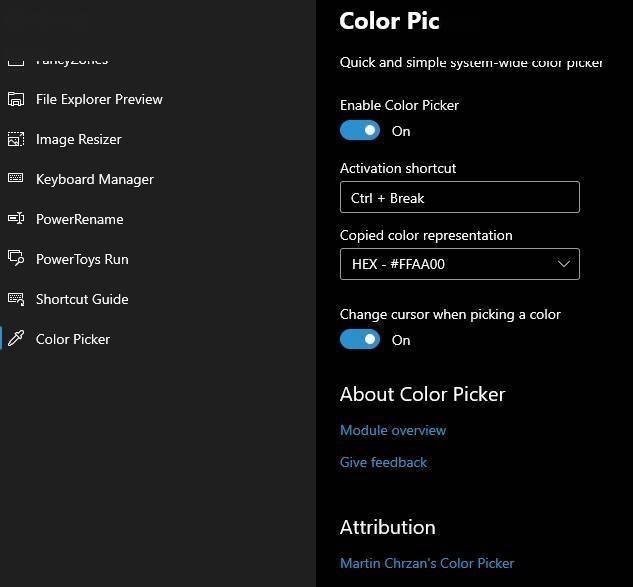633x587 pixels.
Task: Open the Module overview link
Action: (x=393, y=430)
